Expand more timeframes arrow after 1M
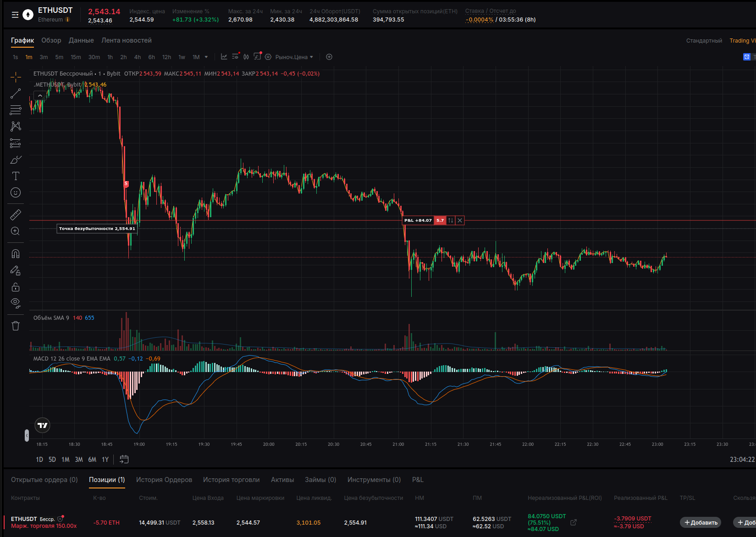756x537 pixels. click(206, 57)
